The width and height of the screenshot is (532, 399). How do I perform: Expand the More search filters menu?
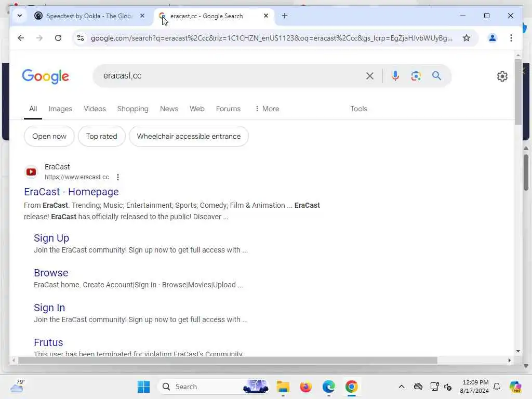(x=267, y=109)
